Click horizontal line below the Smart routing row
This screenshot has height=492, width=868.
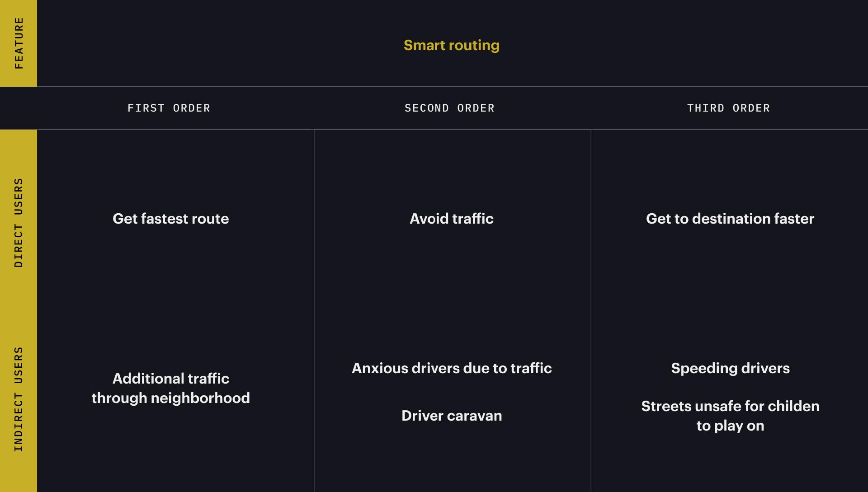point(452,86)
